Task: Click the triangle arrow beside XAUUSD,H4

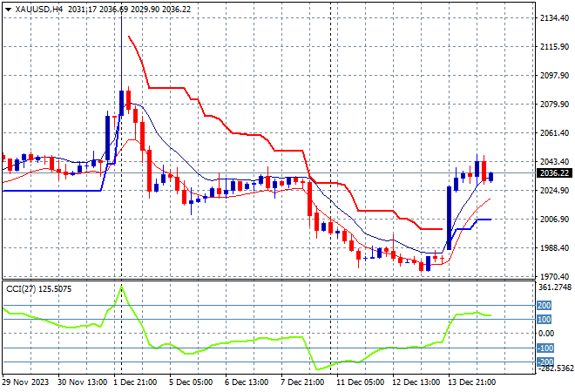Action: (x=8, y=9)
